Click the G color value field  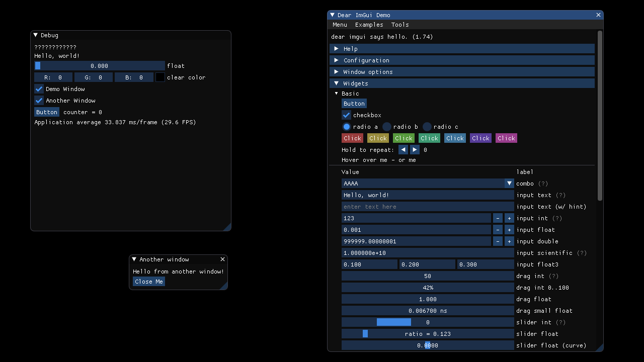pyautogui.click(x=94, y=77)
